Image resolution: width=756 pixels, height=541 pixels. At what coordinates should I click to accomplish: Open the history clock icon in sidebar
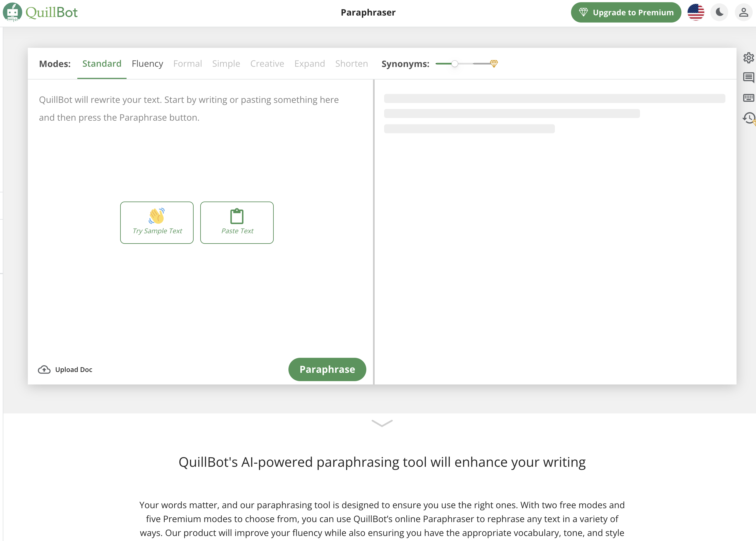click(x=749, y=118)
